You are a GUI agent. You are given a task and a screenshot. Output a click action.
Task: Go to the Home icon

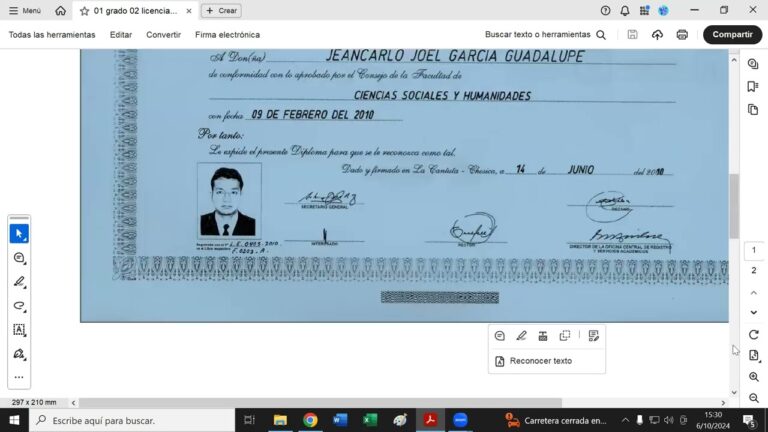tap(60, 10)
